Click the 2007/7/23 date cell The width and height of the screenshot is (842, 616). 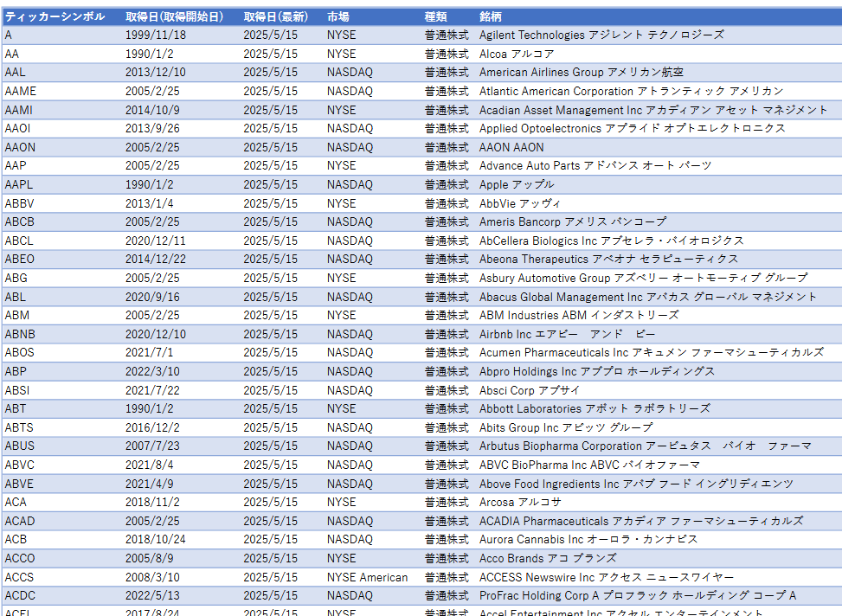pos(152,446)
